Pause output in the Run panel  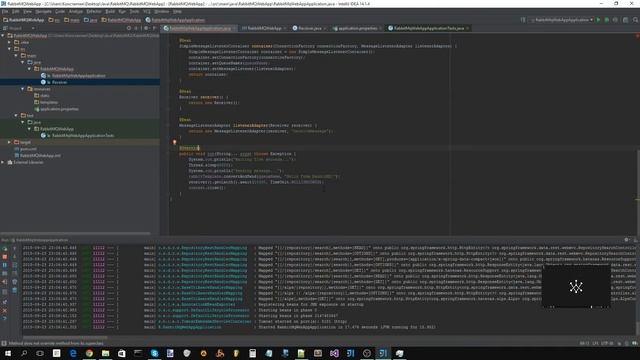pos(5,265)
